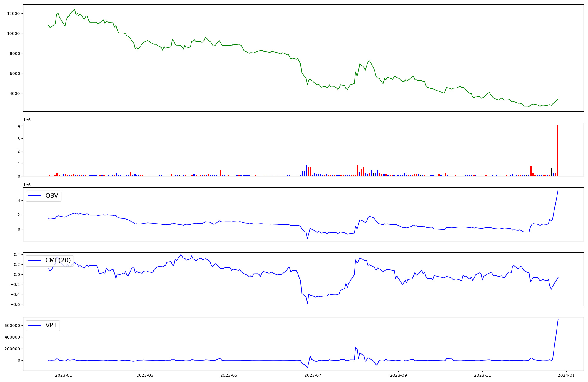Click the tall black volume bar near the right end
This screenshot has width=588, height=382.
[x=551, y=172]
